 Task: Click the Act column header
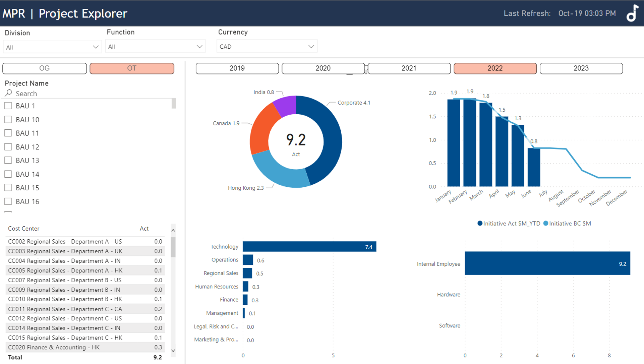[x=144, y=229]
